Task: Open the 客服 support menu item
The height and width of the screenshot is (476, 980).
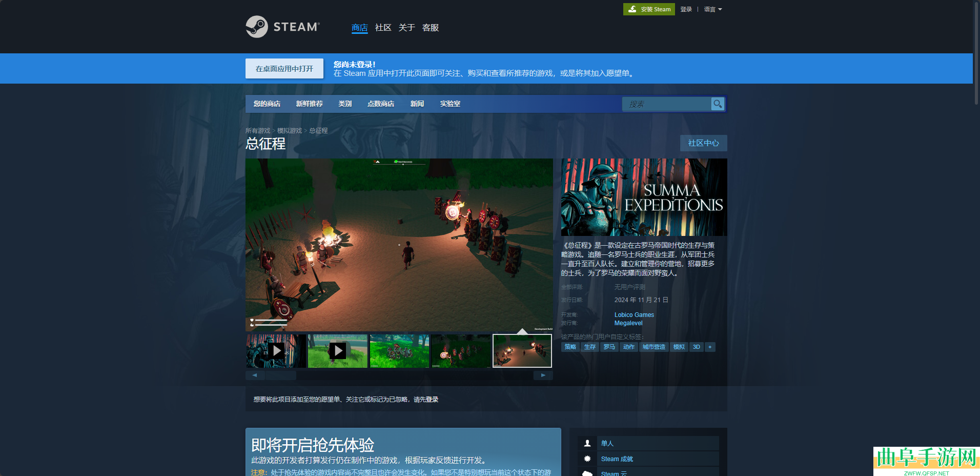Action: coord(431,28)
